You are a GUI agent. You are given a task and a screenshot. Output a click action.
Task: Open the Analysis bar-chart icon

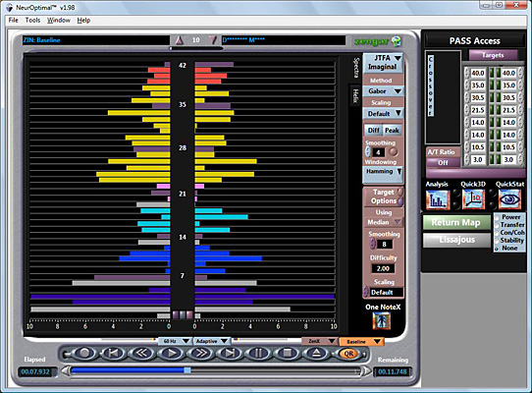(x=438, y=199)
